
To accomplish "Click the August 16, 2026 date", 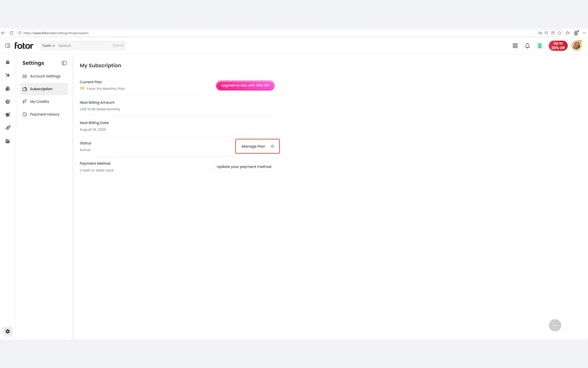I will coord(93,130).
